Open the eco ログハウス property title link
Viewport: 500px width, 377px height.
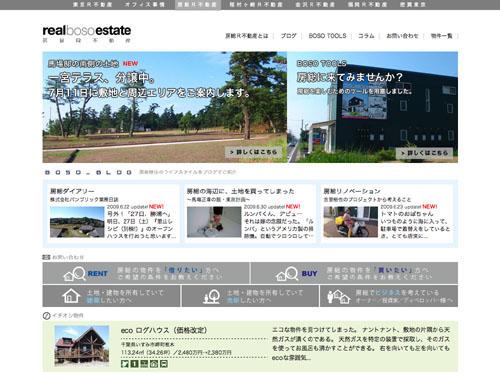pyautogui.click(x=164, y=330)
